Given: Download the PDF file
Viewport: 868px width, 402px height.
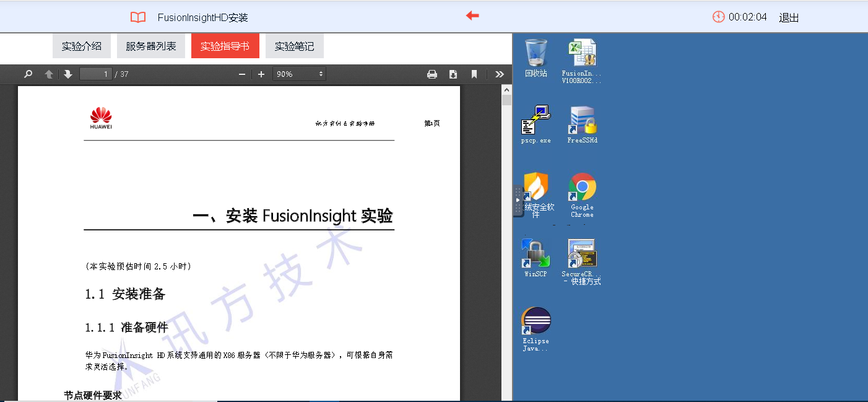Looking at the screenshot, I should 453,74.
